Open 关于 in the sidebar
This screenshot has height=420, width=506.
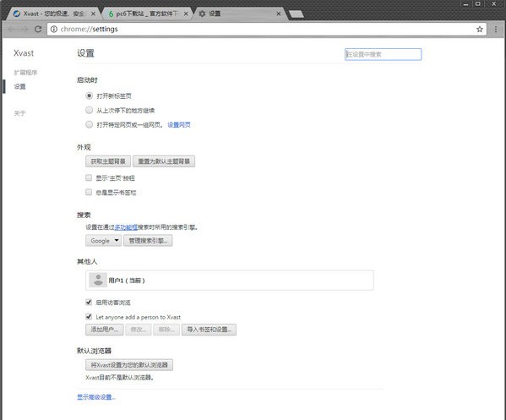pyautogui.click(x=19, y=113)
